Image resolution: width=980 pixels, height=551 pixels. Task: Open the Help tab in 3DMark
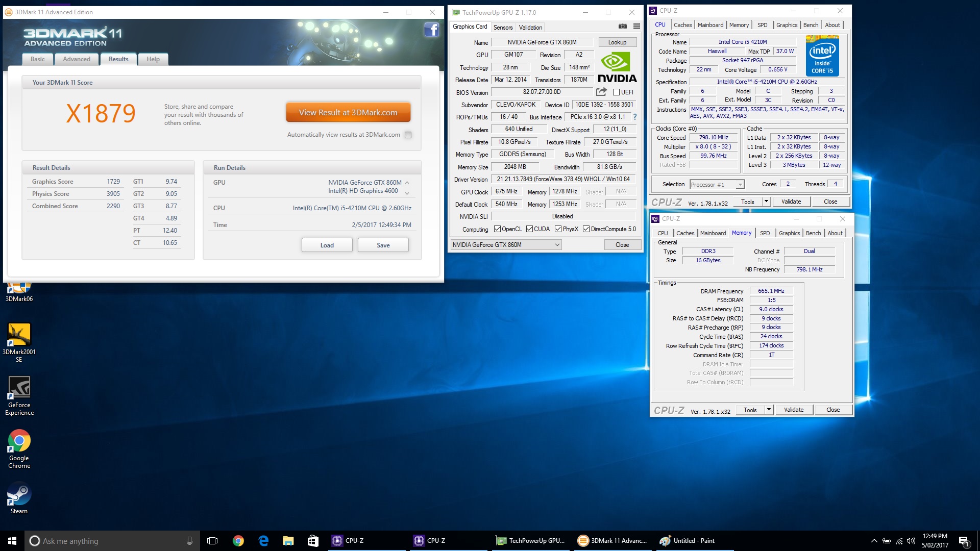tap(153, 59)
